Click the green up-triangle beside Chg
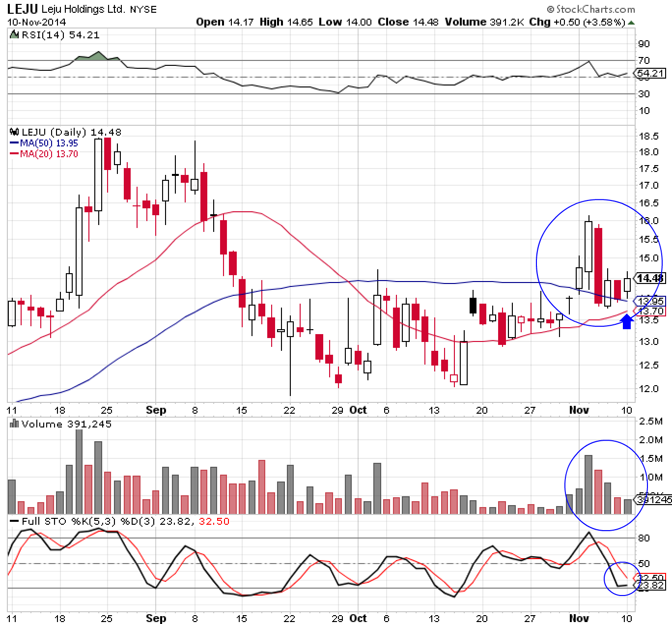Screen dimensions: 672x624 click(x=631, y=23)
